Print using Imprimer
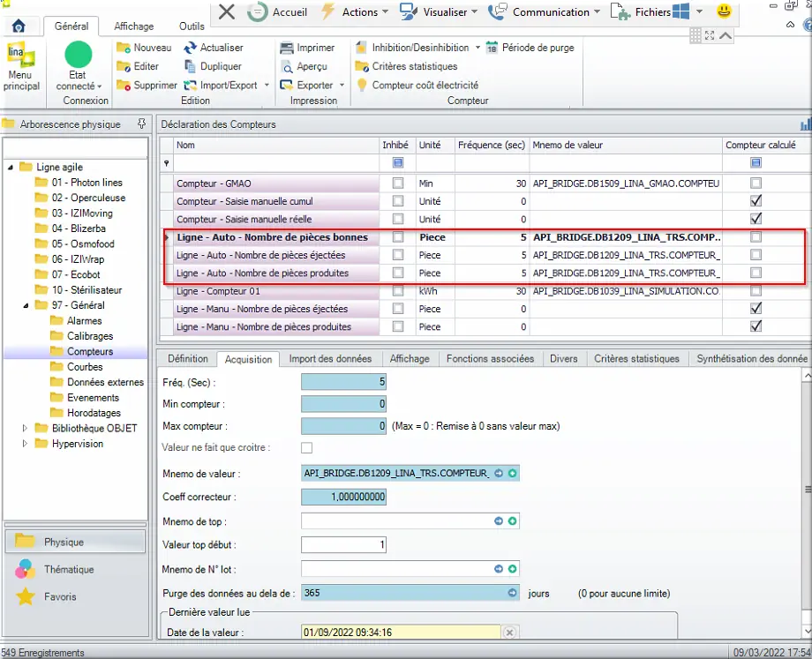This screenshot has width=812, height=659. pyautogui.click(x=307, y=48)
